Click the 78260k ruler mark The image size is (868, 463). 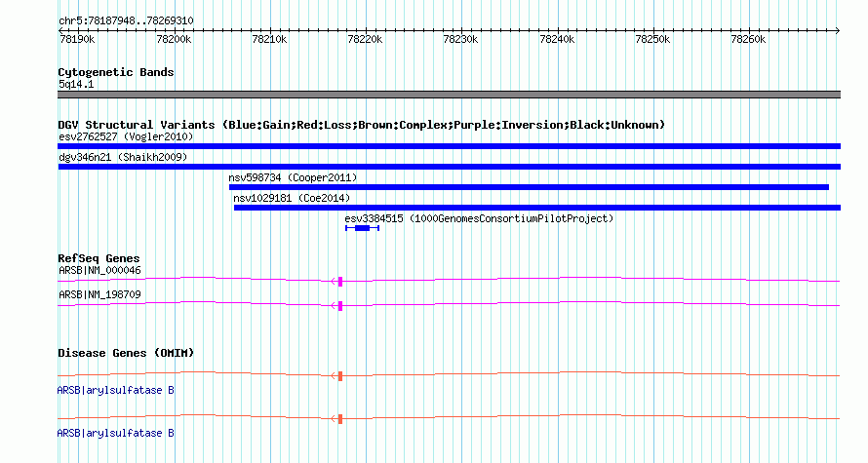pos(748,39)
